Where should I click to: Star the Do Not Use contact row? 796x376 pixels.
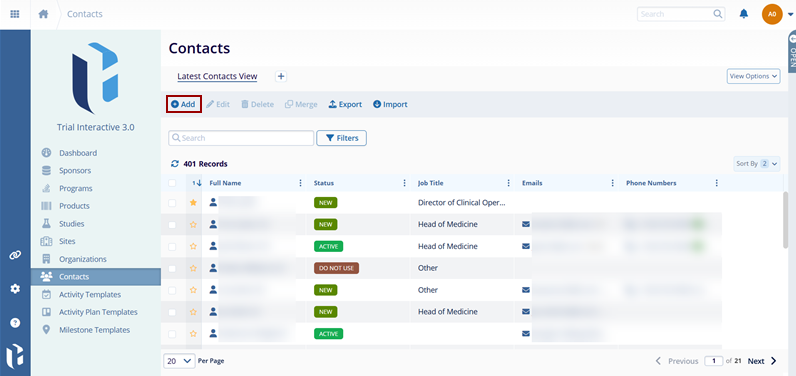click(193, 268)
